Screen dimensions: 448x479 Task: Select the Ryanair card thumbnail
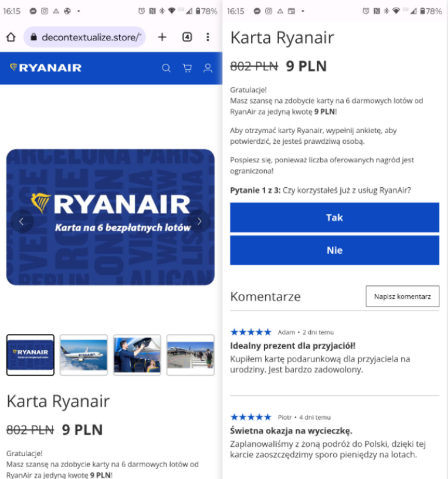coord(30,355)
